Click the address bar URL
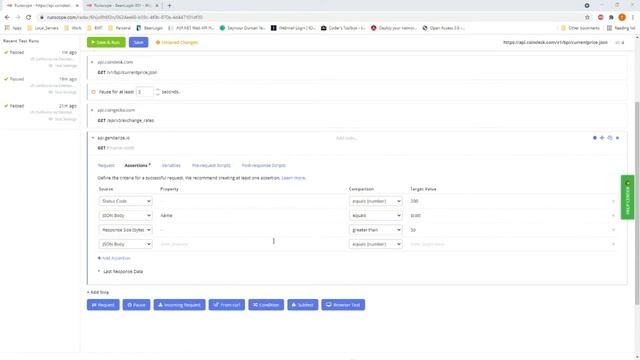The width and height of the screenshot is (640, 360). point(124,18)
